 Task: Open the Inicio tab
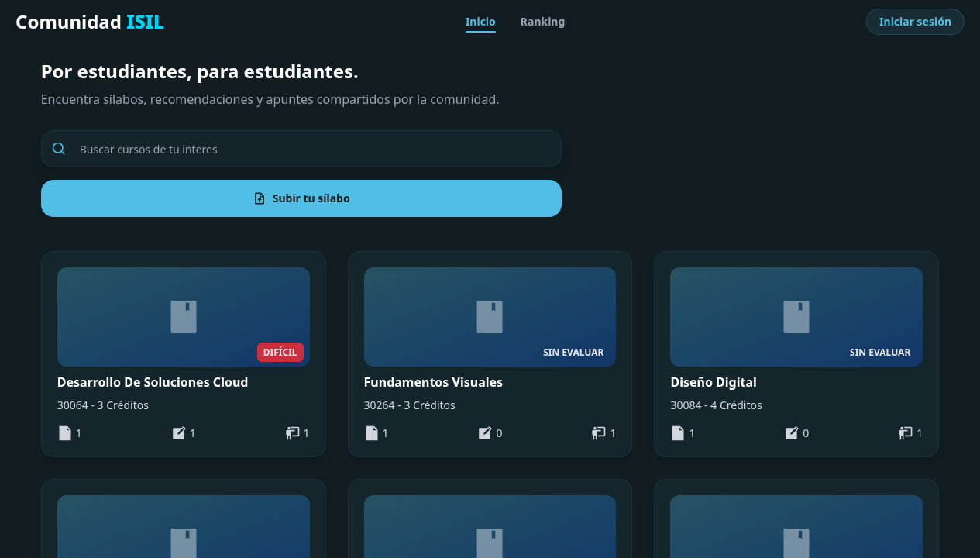pos(480,22)
